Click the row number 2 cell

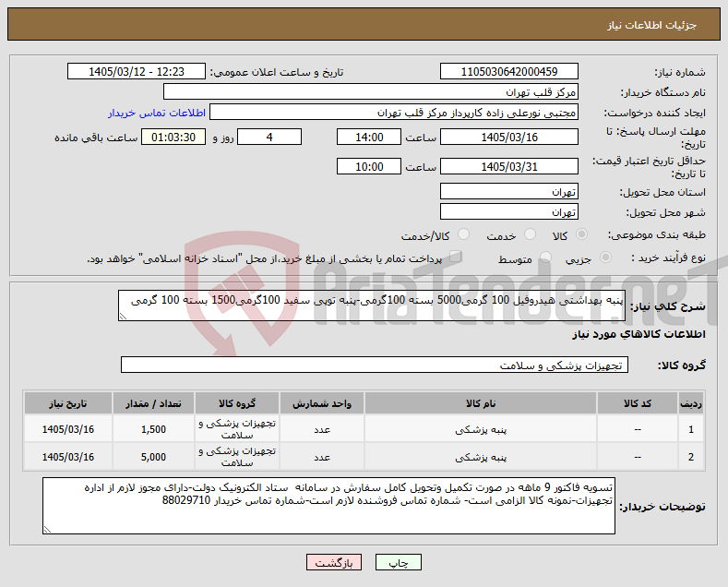691,457
